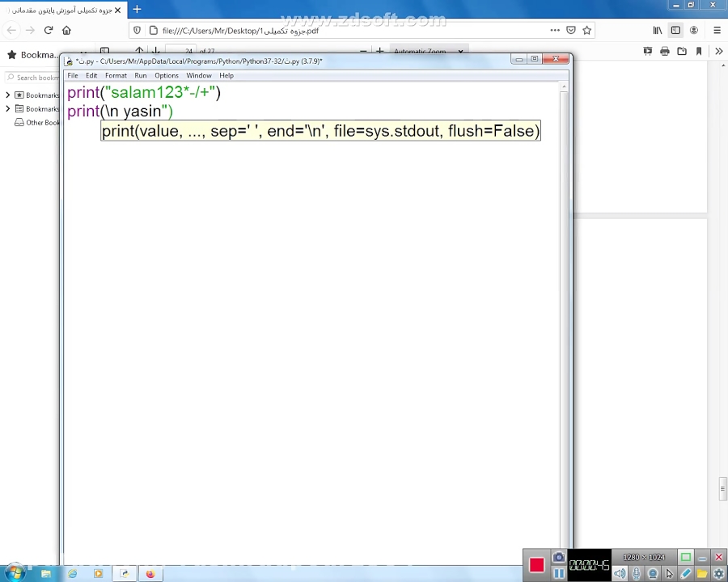Click the PDF viewer vertical scrollbar thumb
The height and width of the screenshot is (582, 728).
(x=722, y=489)
